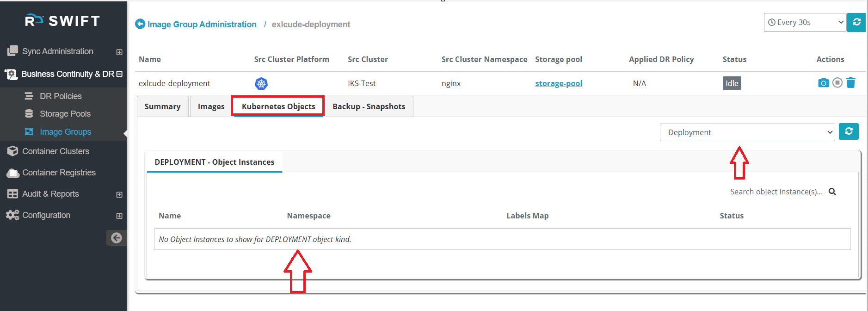This screenshot has height=311, width=868.
Task: Click the Audit & Reports icon
Action: [12, 194]
